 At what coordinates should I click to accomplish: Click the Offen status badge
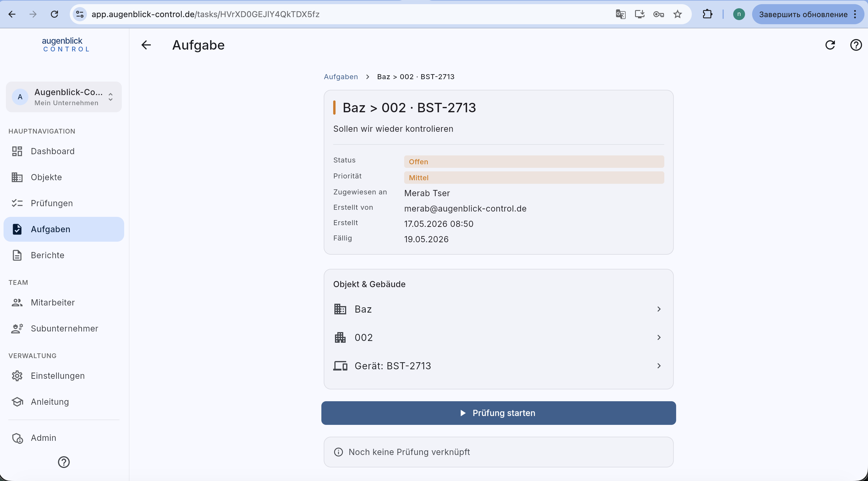pyautogui.click(x=534, y=162)
